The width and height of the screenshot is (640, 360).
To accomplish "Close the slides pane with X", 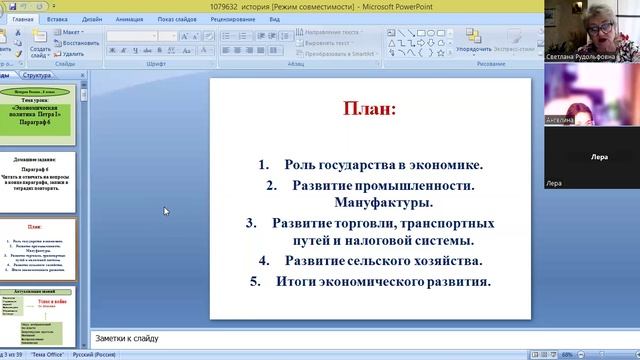I will tap(82, 76).
